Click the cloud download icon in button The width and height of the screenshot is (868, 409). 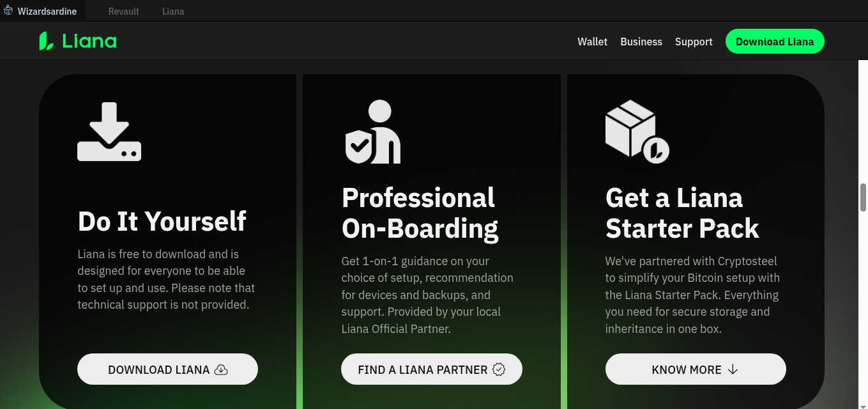(221, 369)
